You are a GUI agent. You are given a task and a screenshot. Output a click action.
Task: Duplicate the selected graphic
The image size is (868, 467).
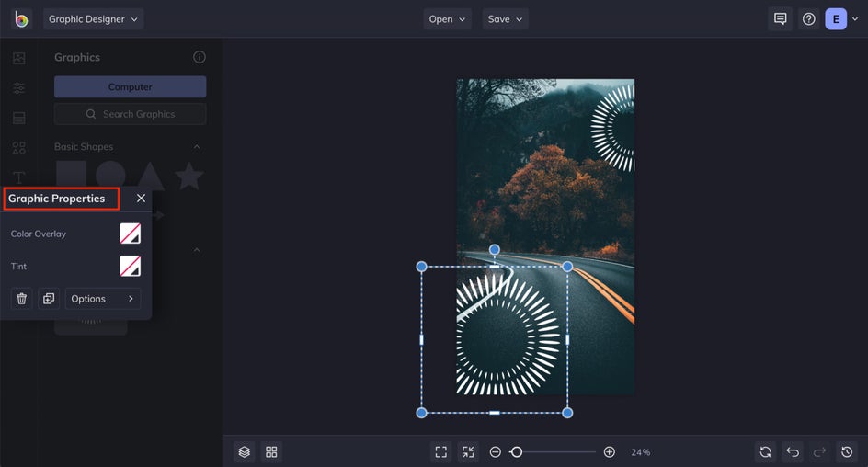click(x=49, y=299)
